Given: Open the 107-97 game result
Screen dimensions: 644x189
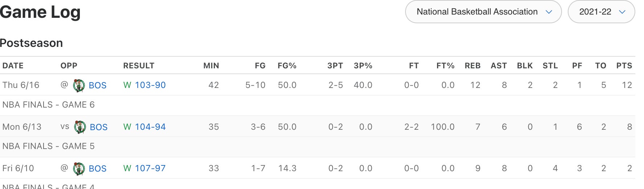Looking at the screenshot, I should [x=150, y=168].
